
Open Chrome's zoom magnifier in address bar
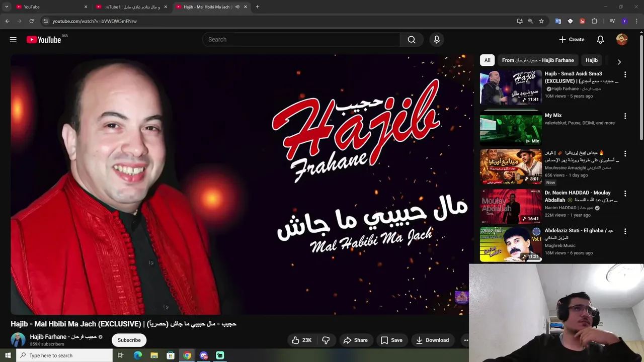(x=530, y=21)
